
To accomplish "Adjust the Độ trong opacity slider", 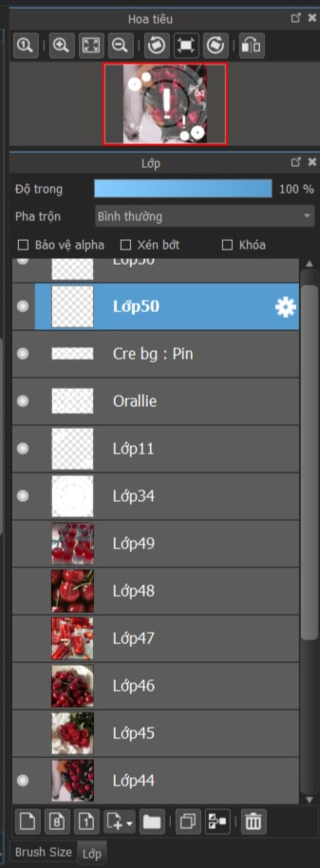I will 183,189.
